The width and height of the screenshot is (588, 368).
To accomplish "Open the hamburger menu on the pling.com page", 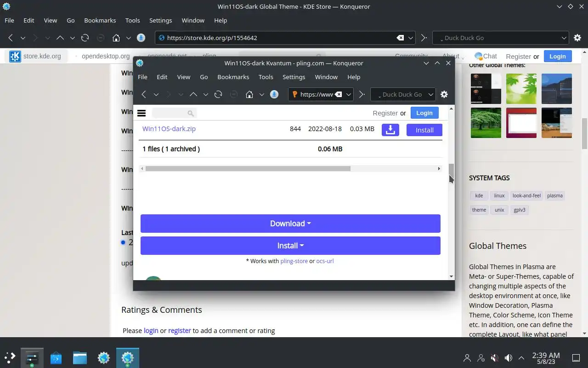I will 141,113.
